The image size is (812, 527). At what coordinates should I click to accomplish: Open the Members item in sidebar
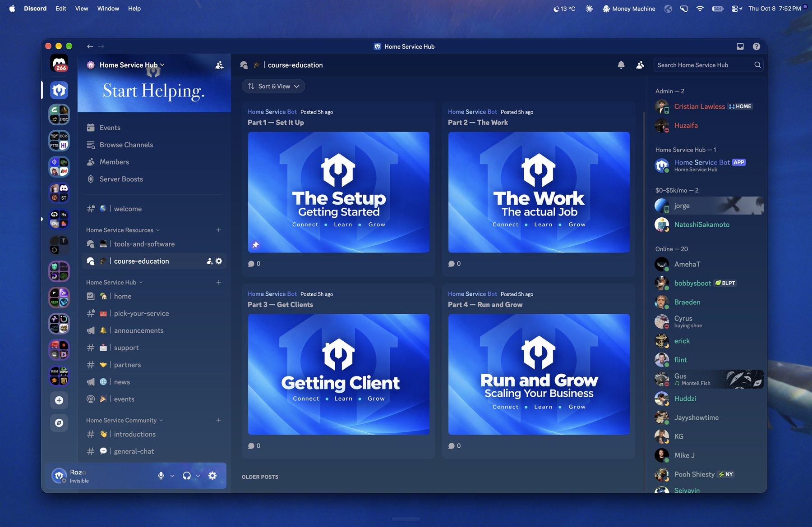[153, 162]
